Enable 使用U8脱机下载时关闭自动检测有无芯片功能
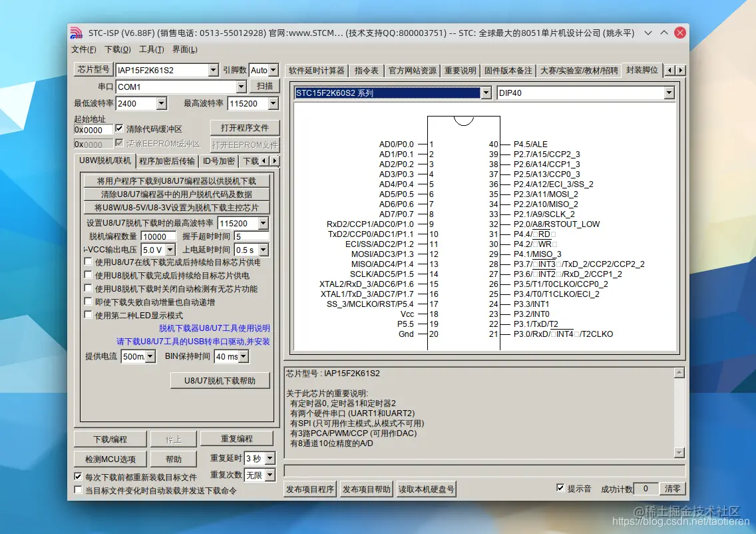 (x=88, y=288)
